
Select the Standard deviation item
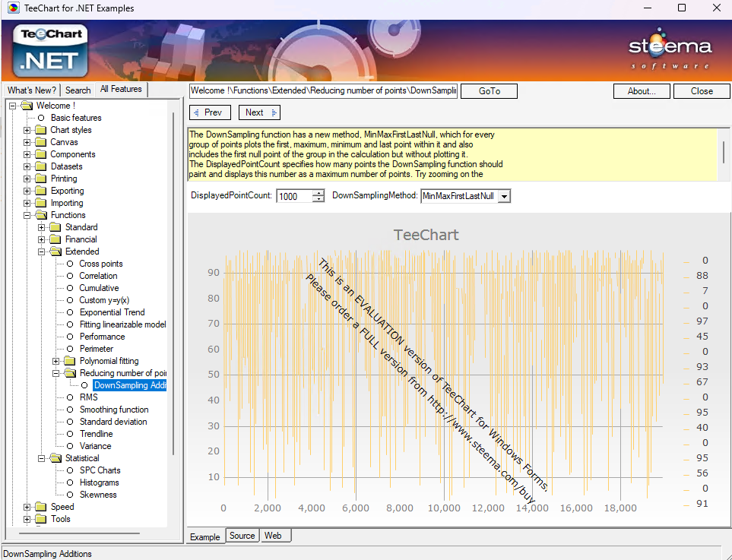(x=113, y=422)
